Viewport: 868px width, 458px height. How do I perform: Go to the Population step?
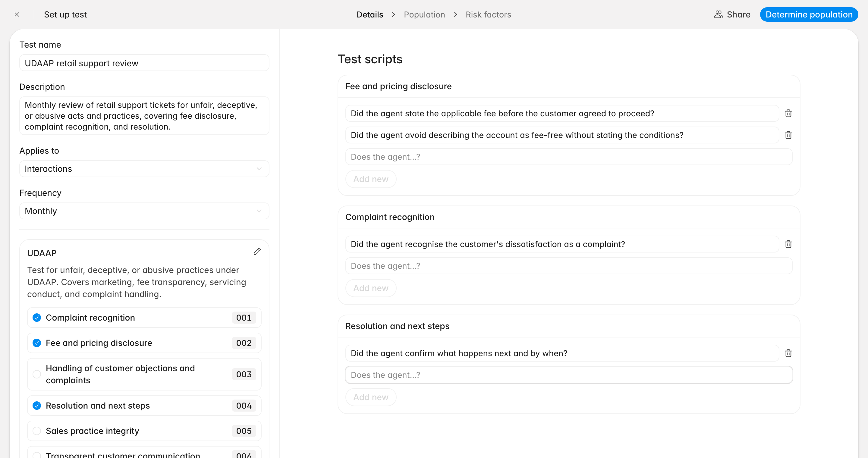point(424,14)
